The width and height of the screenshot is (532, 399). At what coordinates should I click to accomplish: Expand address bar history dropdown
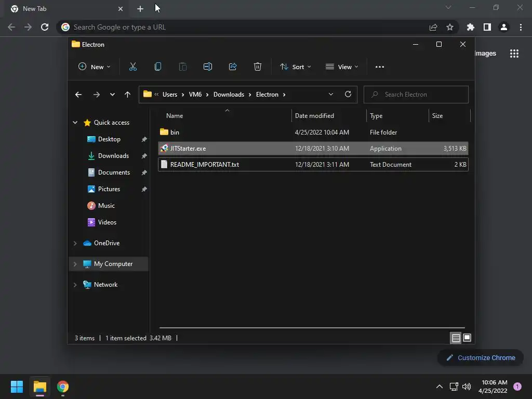331,95
